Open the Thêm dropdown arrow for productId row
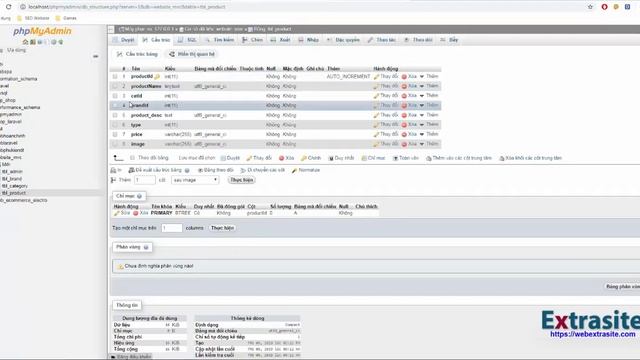This screenshot has width=640, height=360. point(422,77)
